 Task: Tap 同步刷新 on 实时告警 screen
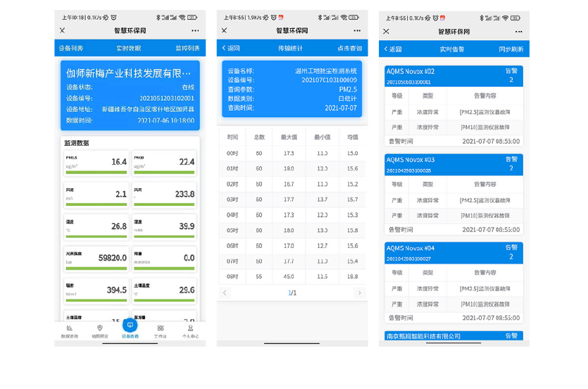coord(511,49)
